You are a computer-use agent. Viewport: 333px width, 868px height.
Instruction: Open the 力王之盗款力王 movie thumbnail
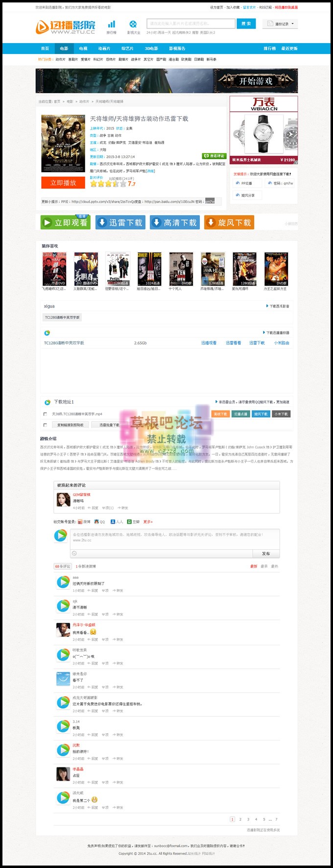tap(277, 269)
